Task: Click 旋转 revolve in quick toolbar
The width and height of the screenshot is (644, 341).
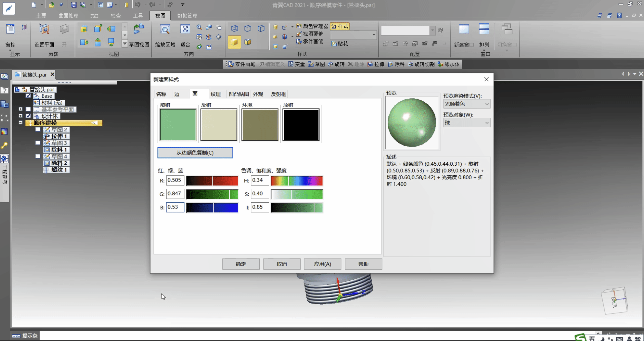Action: 336,64
